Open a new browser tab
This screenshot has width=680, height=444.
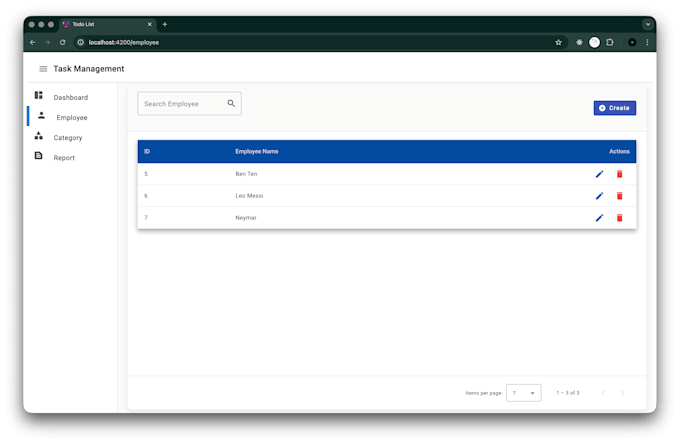click(x=164, y=24)
